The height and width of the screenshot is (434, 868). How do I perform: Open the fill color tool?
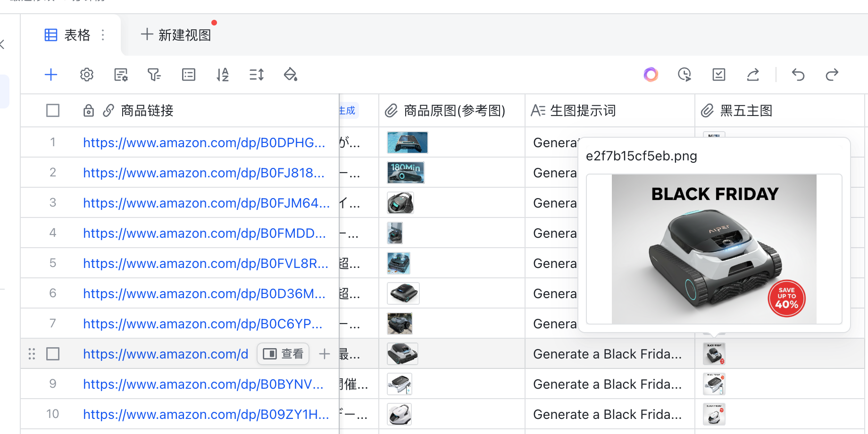click(x=291, y=75)
